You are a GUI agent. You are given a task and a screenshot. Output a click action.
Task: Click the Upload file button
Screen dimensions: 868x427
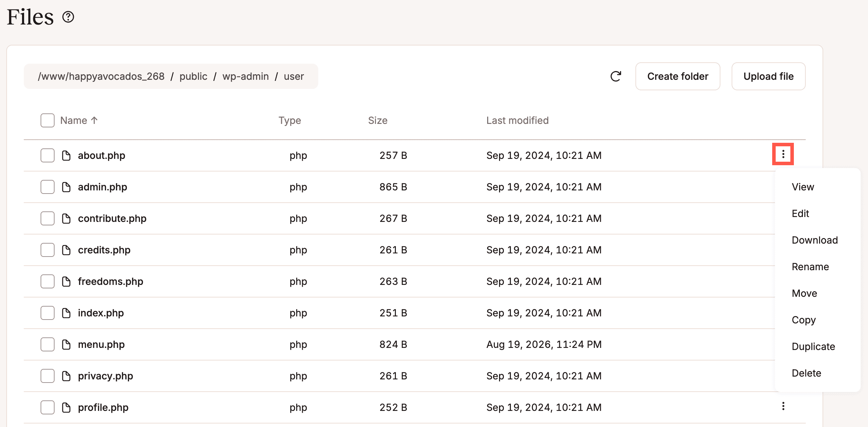tap(769, 76)
